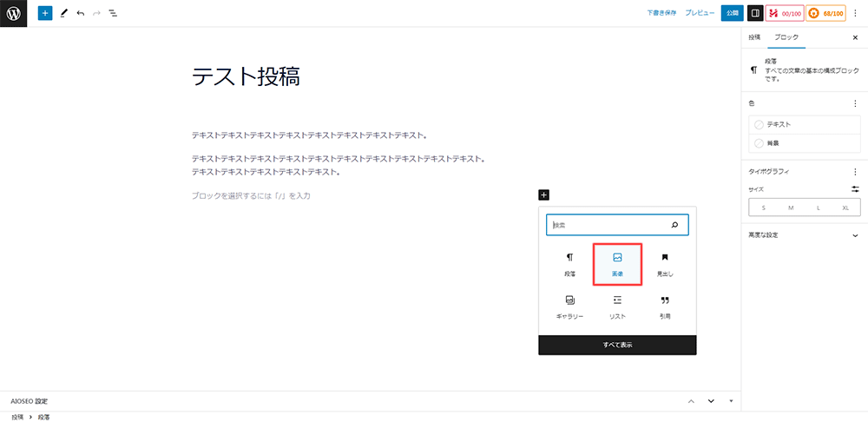Insert a 段落 paragraph block
The width and height of the screenshot is (868, 422).
click(x=570, y=265)
